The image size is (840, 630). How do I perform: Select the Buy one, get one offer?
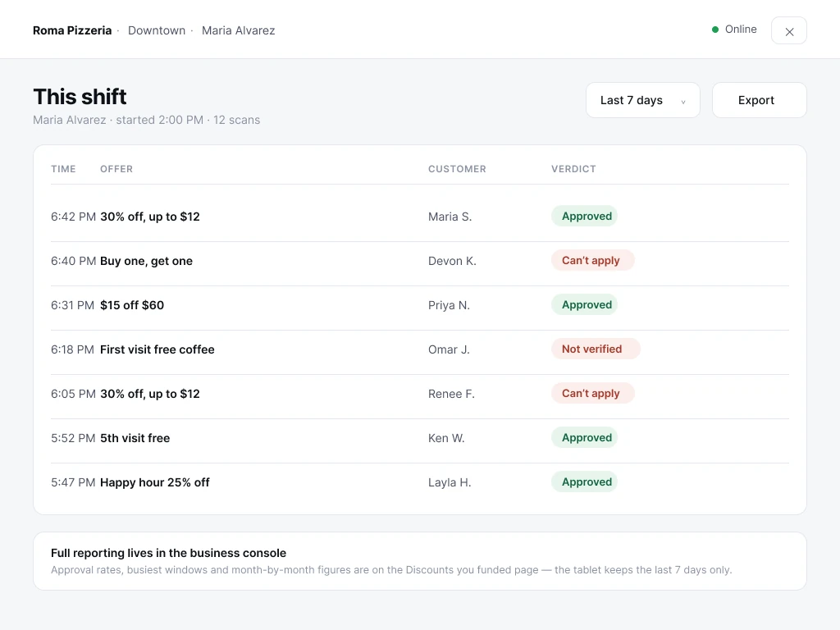pos(146,261)
